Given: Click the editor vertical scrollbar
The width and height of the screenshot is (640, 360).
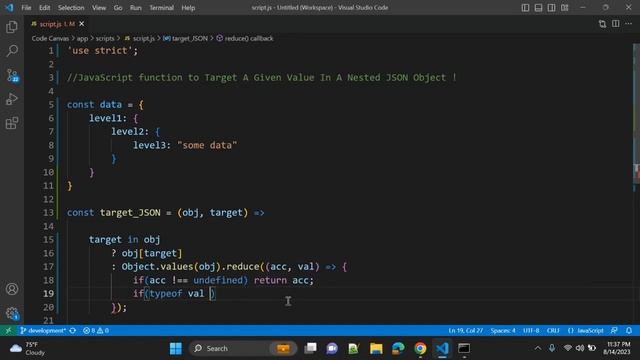Looking at the screenshot, I should tap(636, 114).
